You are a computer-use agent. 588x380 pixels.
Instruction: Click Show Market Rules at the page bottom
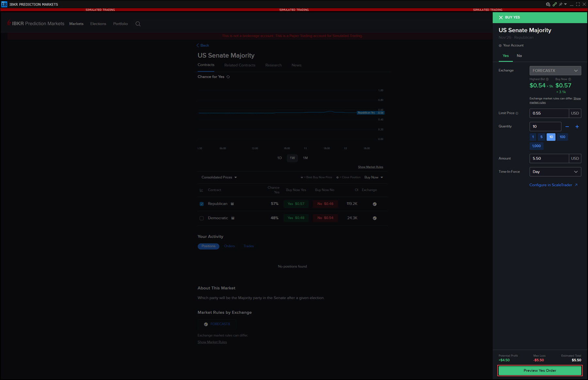[x=212, y=342]
